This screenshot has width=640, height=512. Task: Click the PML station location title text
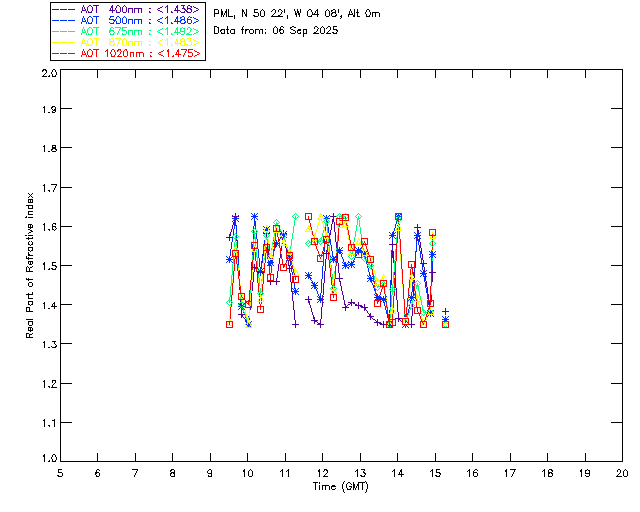point(296,14)
